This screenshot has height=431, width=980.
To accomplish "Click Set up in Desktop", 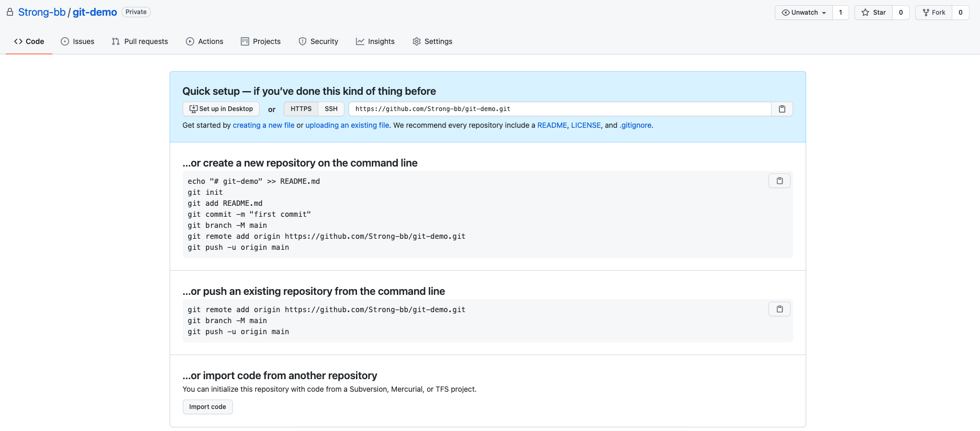I will [x=221, y=109].
